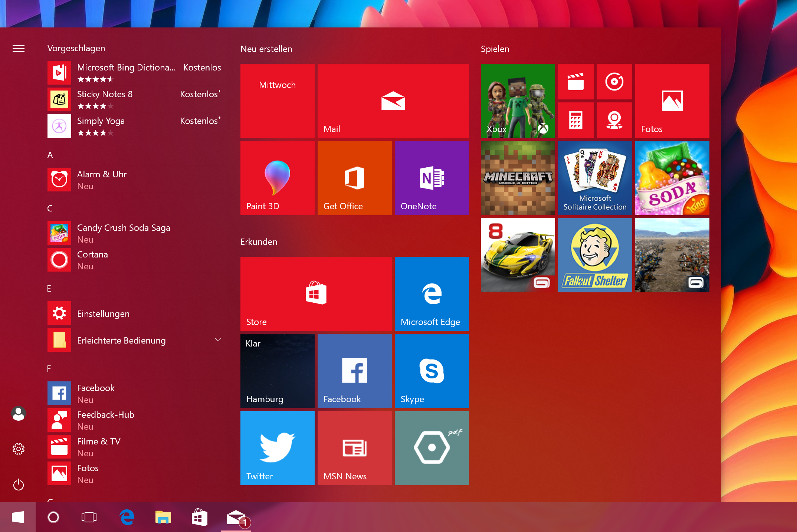Open the Maps small tile
This screenshot has height=532, width=797.
point(614,120)
